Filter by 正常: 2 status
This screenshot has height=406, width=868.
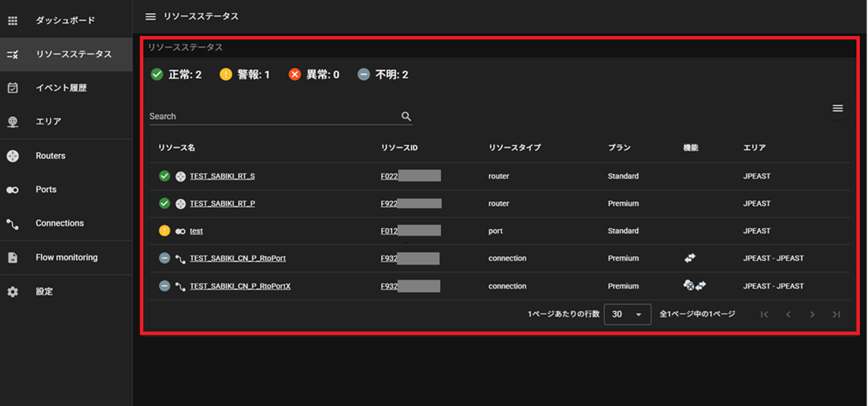coord(176,74)
